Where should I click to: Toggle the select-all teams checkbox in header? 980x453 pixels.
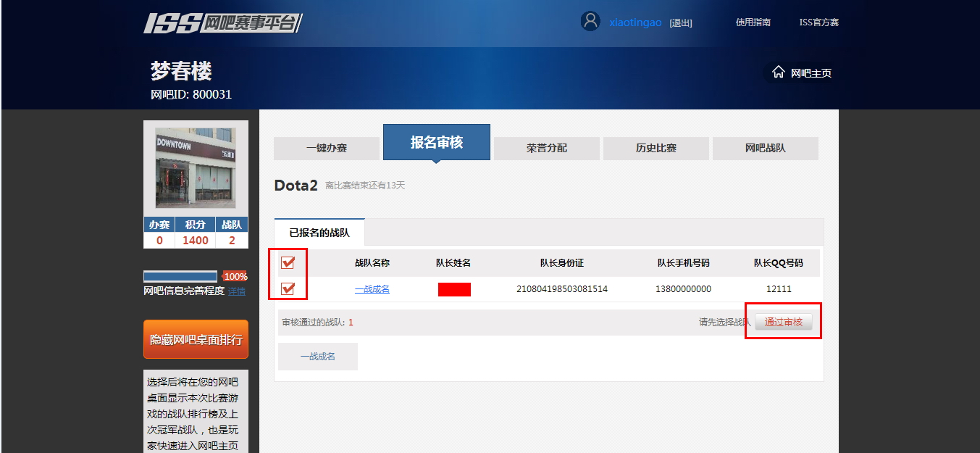click(288, 263)
